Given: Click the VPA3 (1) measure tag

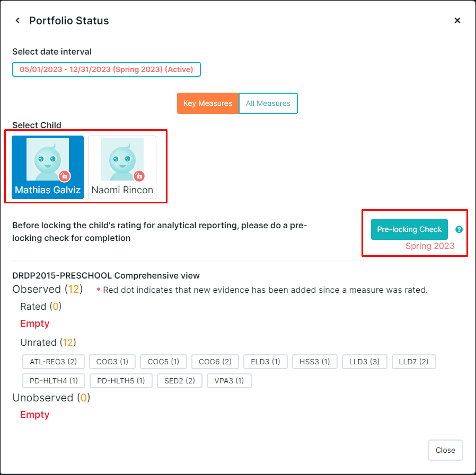Looking at the screenshot, I should tap(229, 380).
